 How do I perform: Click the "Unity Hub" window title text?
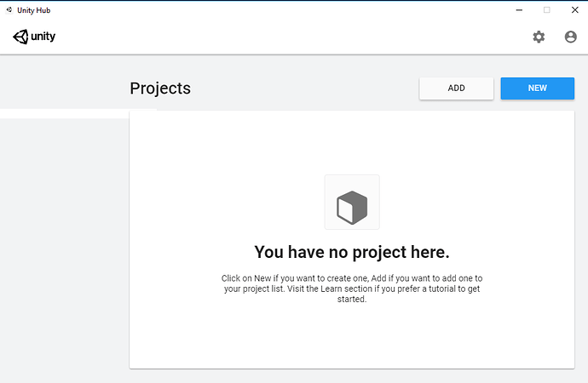[x=34, y=10]
